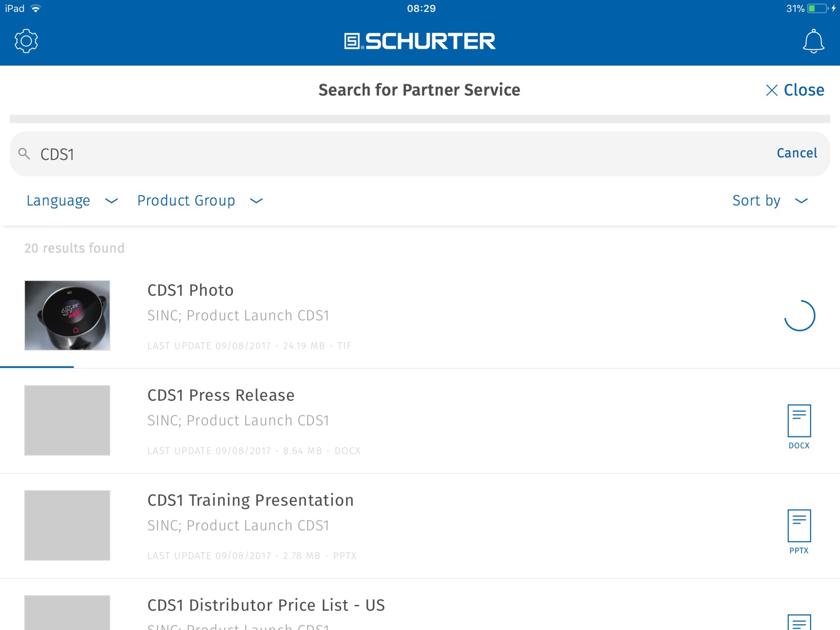Open notifications with the bell icon
This screenshot has height=630, width=840.
813,41
